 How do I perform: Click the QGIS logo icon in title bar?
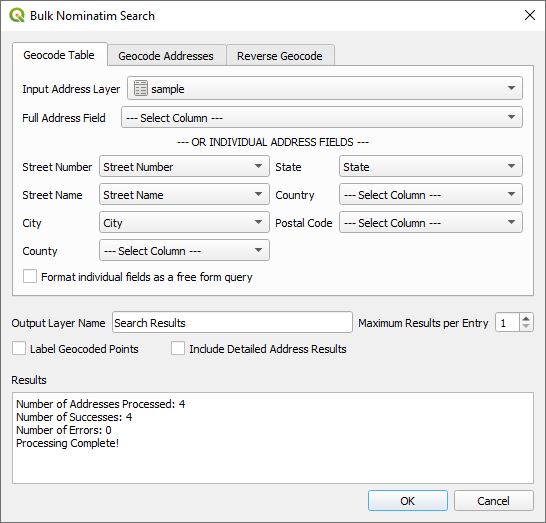(17, 16)
